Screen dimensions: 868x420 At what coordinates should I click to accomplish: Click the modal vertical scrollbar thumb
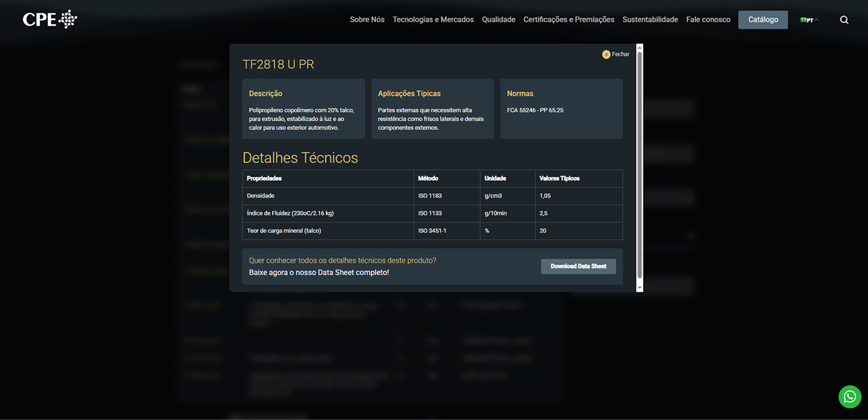640,166
